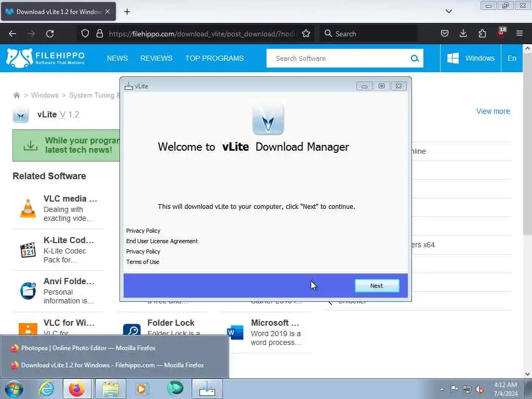
Task: Minimize the vLite download manager dialog
Action: 364,86
